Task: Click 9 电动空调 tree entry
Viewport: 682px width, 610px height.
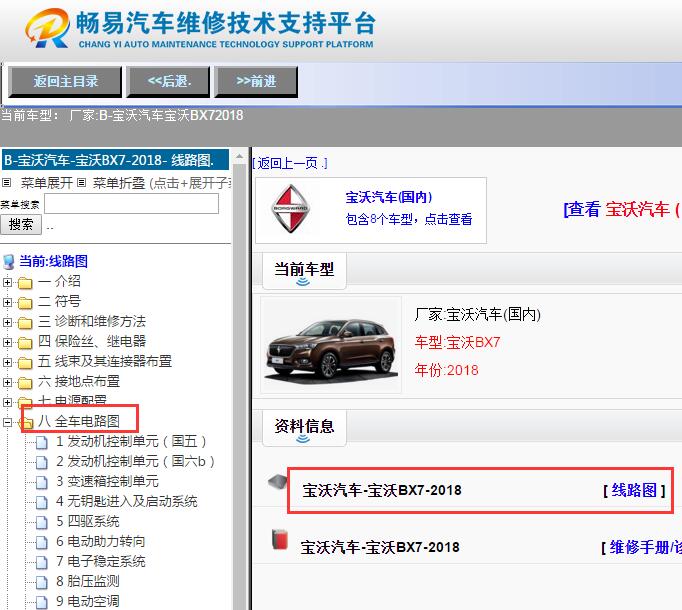Action: pyautogui.click(x=87, y=602)
